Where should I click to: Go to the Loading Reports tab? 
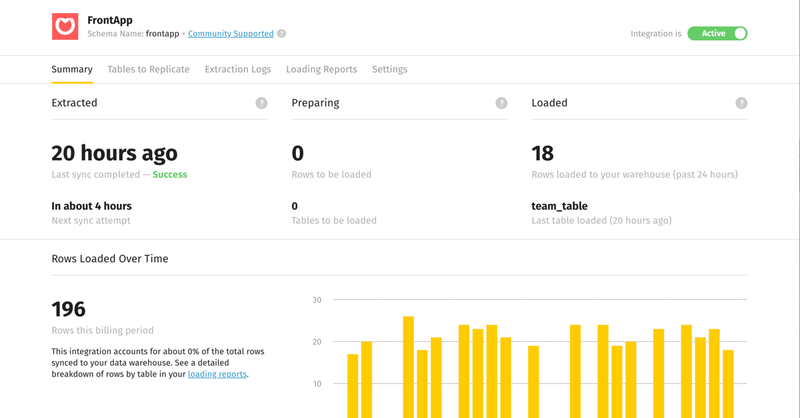click(x=321, y=70)
